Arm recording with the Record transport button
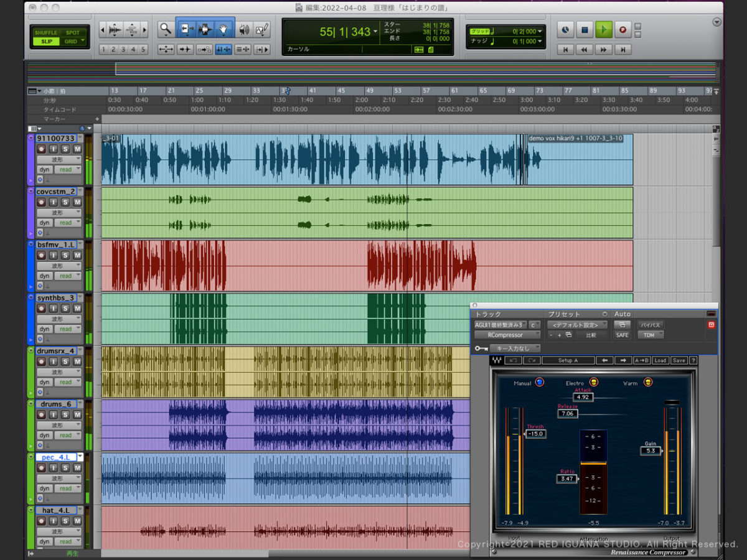 coord(622,29)
